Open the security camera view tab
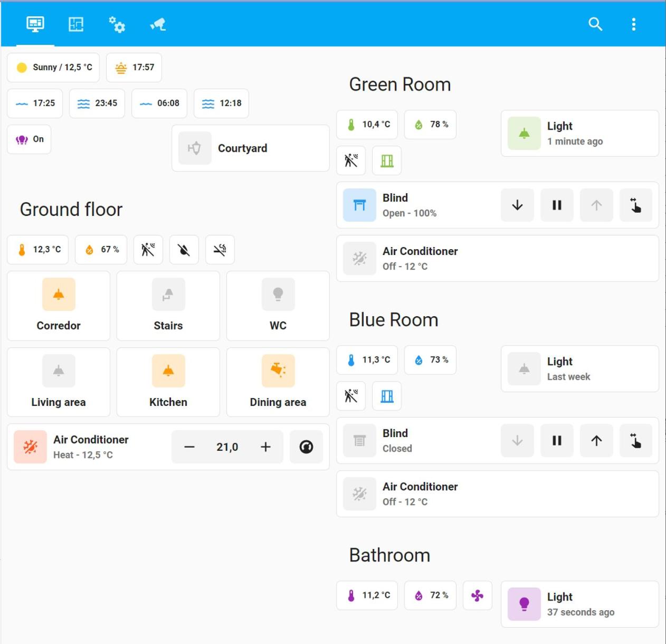Screen dimensions: 666x644 [158, 24]
